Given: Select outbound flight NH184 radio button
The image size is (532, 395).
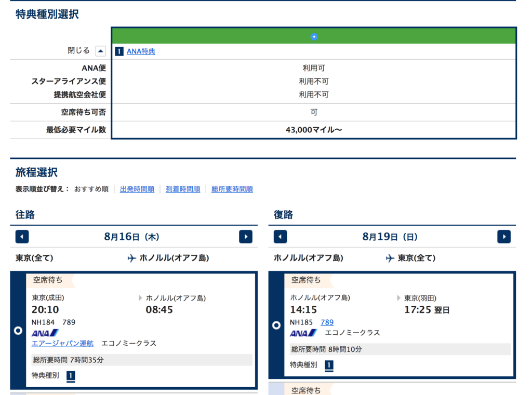Looking at the screenshot, I should point(18,331).
